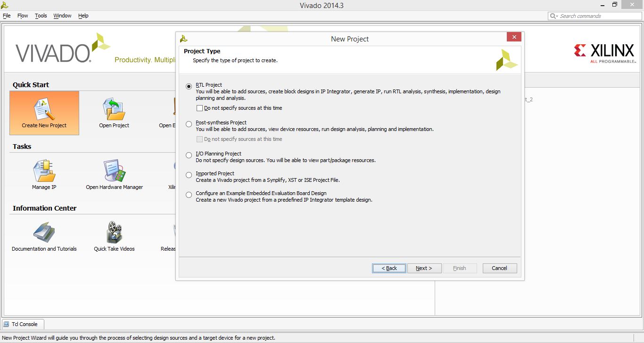The height and width of the screenshot is (343, 644).
Task: Open the Help menu
Action: coord(83,16)
